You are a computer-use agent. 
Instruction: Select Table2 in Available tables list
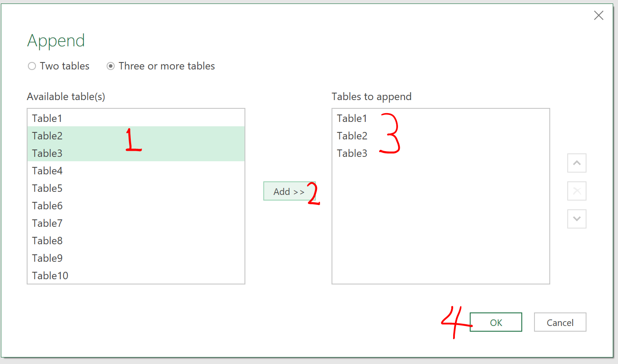[47, 136]
